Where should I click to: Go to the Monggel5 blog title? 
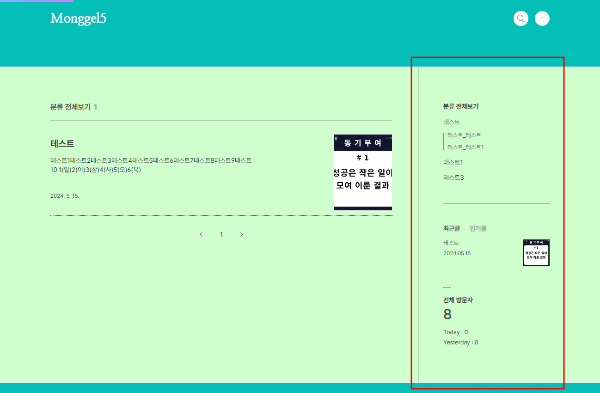[78, 18]
